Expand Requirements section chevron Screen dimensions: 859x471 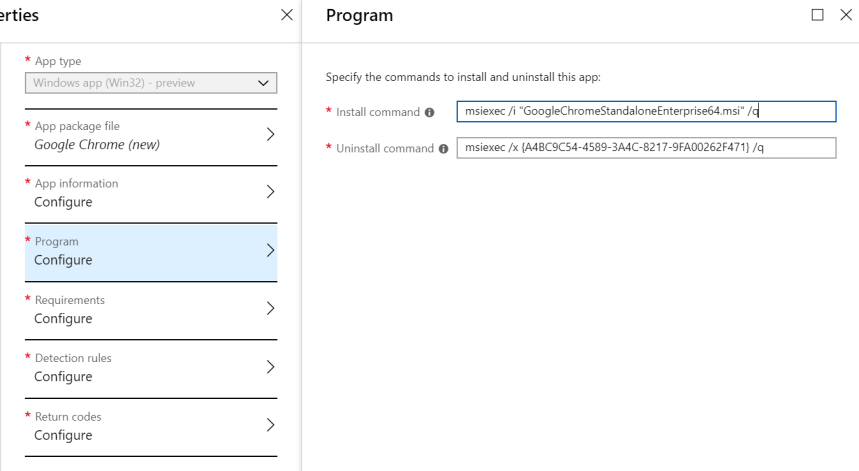pos(270,308)
